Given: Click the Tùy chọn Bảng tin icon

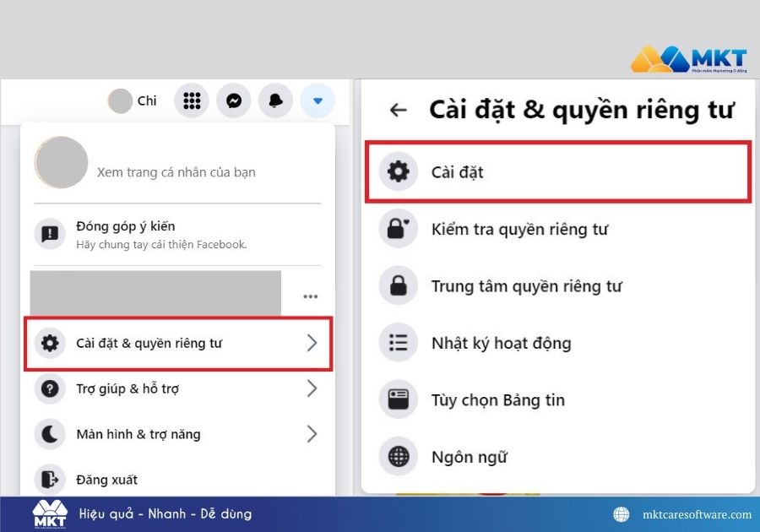Looking at the screenshot, I should pyautogui.click(x=398, y=399).
